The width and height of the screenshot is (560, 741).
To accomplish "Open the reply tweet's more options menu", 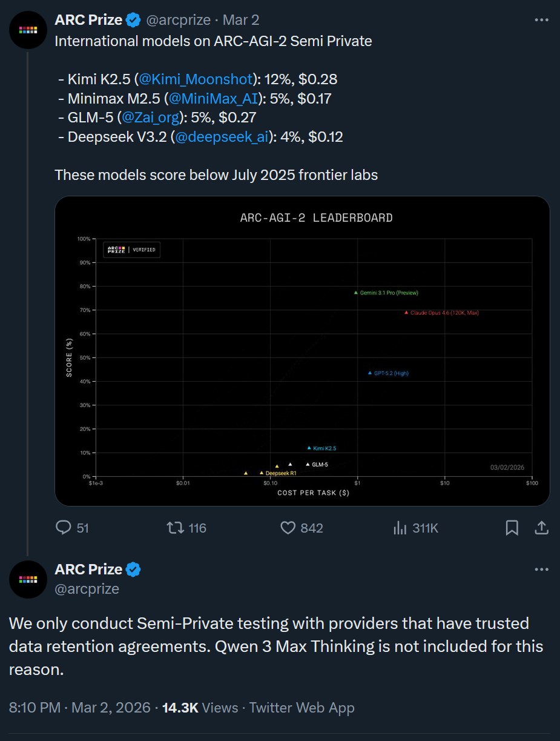I will [541, 570].
